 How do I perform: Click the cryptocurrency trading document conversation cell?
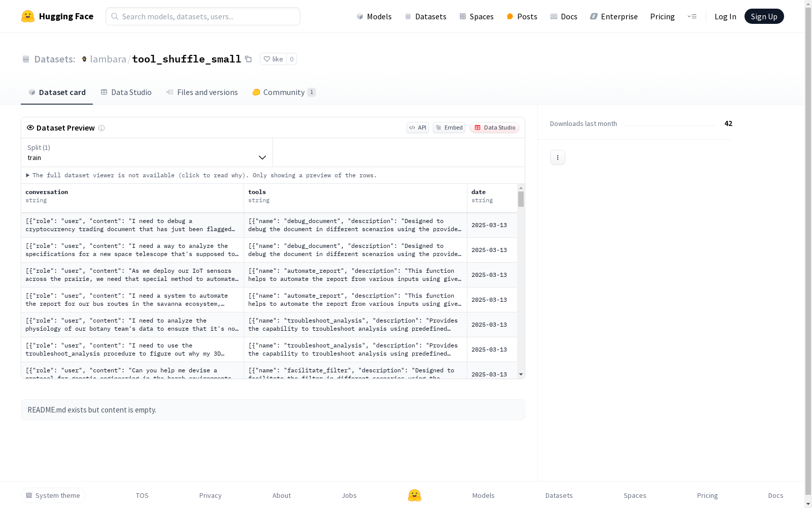coord(132,225)
